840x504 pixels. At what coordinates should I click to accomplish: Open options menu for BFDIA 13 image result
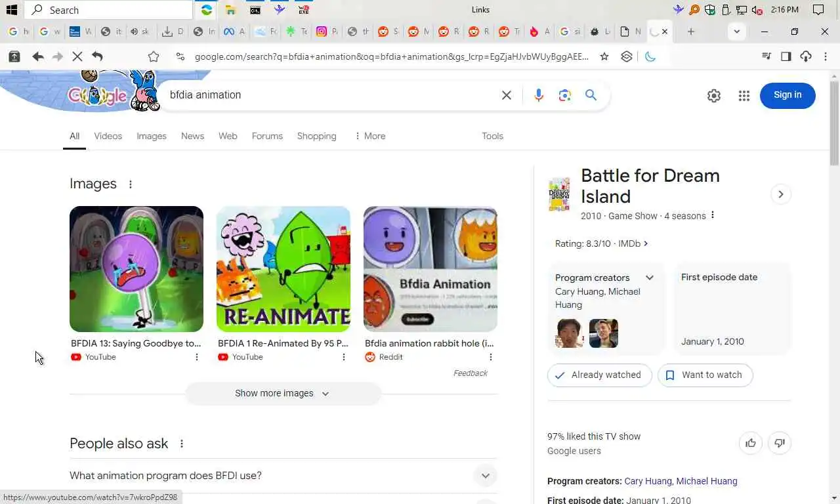197,357
